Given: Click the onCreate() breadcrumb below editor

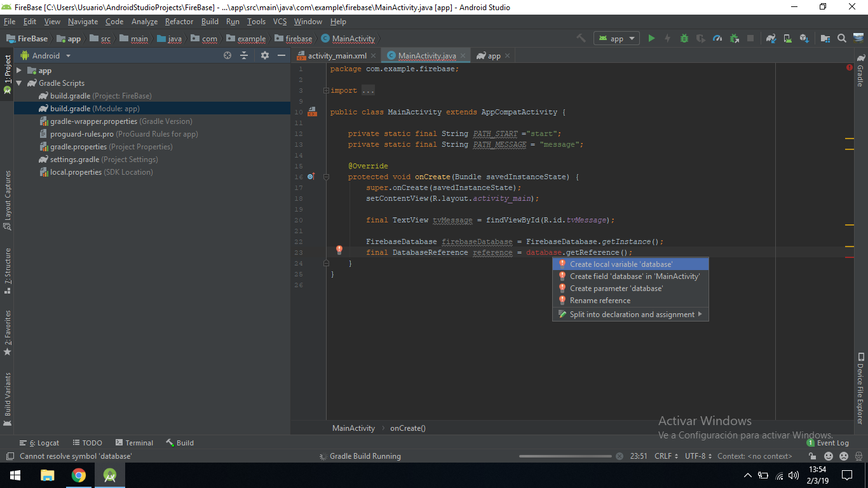Looking at the screenshot, I should pos(408,428).
